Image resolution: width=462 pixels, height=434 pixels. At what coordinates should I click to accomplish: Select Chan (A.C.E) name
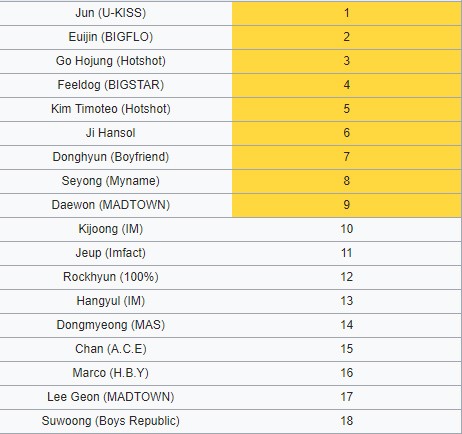(x=111, y=349)
